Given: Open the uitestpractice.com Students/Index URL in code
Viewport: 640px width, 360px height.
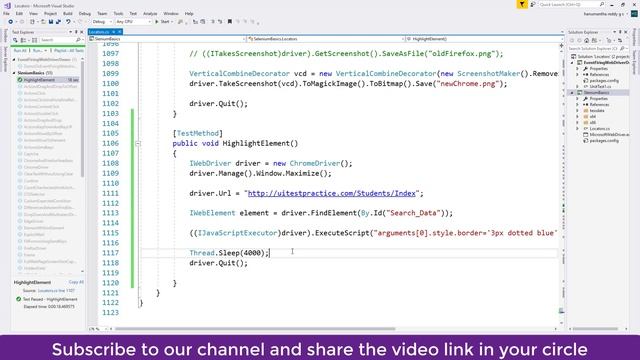Looking at the screenshot, I should click(331, 193).
